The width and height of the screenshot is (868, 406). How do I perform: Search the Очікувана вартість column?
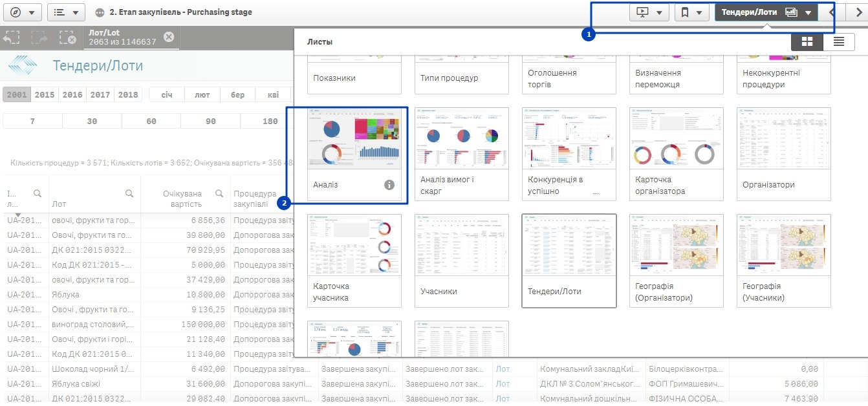click(x=219, y=193)
